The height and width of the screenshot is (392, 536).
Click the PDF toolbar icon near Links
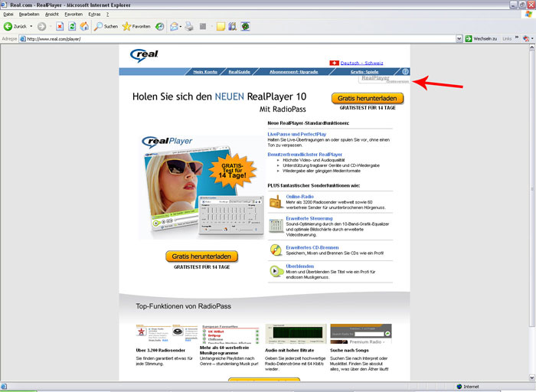[526, 38]
